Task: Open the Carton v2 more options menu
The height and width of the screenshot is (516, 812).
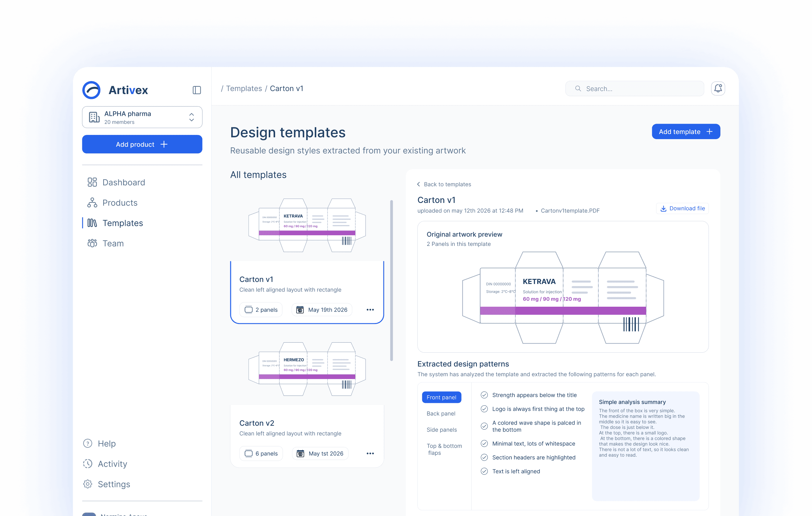Action: [370, 454]
